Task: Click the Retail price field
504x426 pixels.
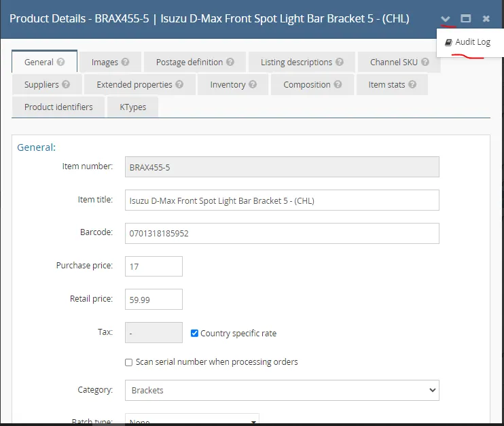Action: pyautogui.click(x=154, y=300)
